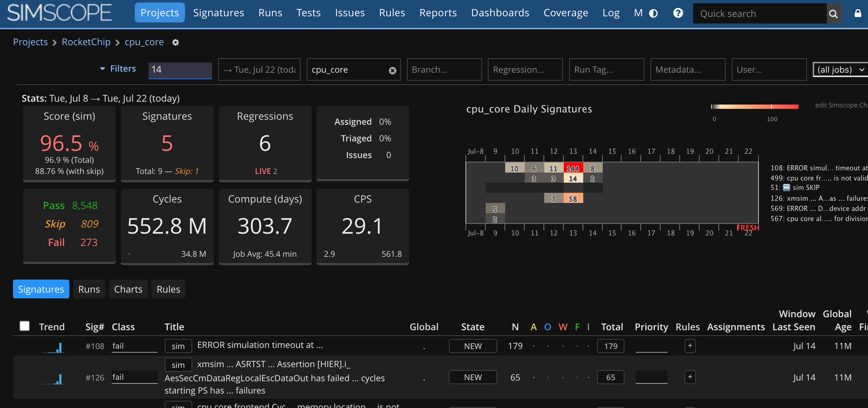Switch to the Charts tab
The width and height of the screenshot is (868, 408).
click(128, 289)
